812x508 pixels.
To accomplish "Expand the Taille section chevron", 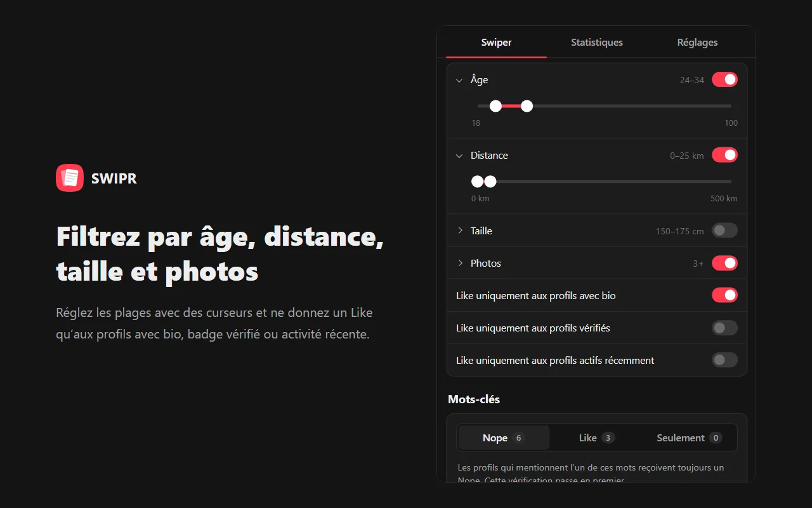I will click(460, 231).
